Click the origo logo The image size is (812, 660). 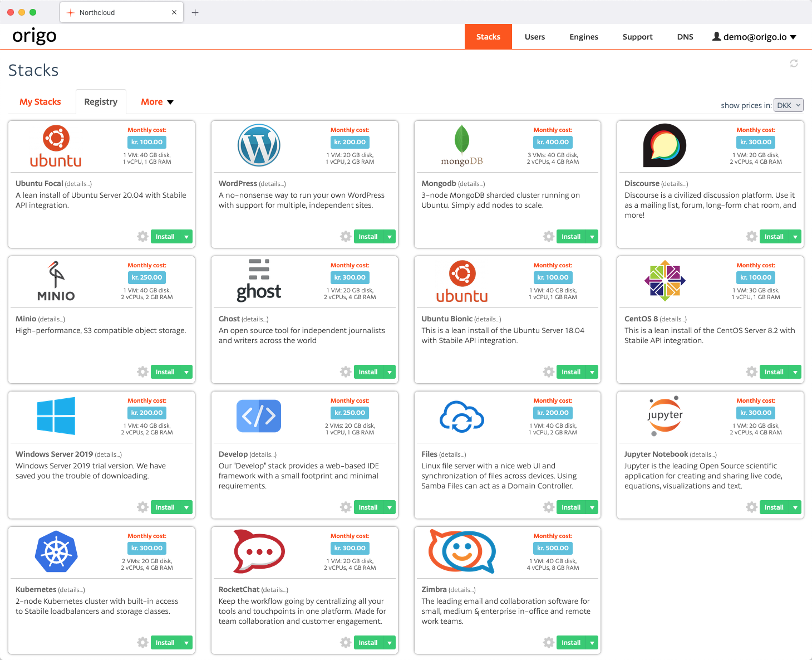[35, 36]
